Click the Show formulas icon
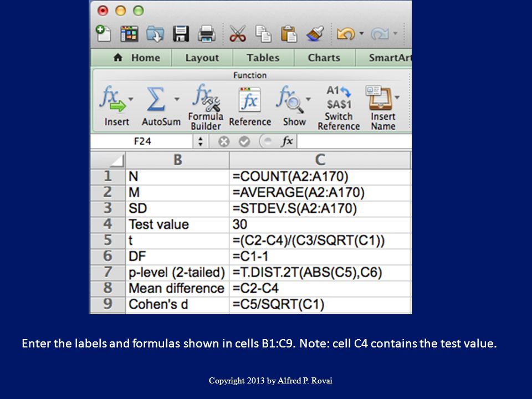 click(x=289, y=99)
